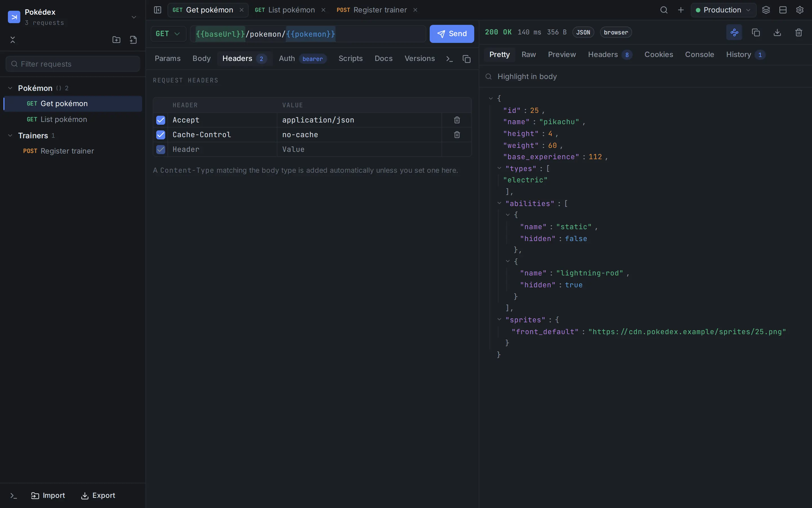Collapse the "types" array in response

[499, 168]
